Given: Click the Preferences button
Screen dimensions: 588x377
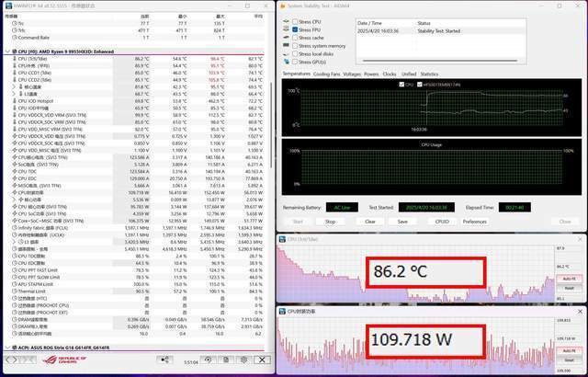Looking at the screenshot, I should 475,221.
